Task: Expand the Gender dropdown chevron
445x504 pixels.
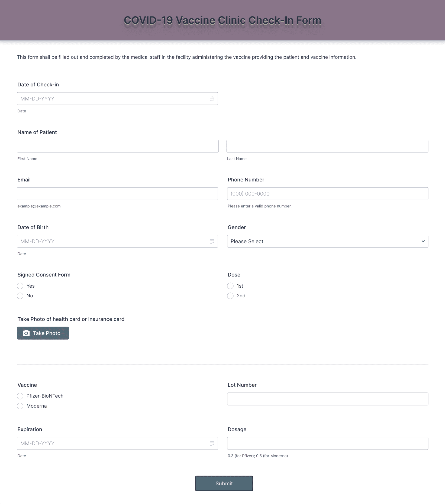Action: click(x=423, y=241)
